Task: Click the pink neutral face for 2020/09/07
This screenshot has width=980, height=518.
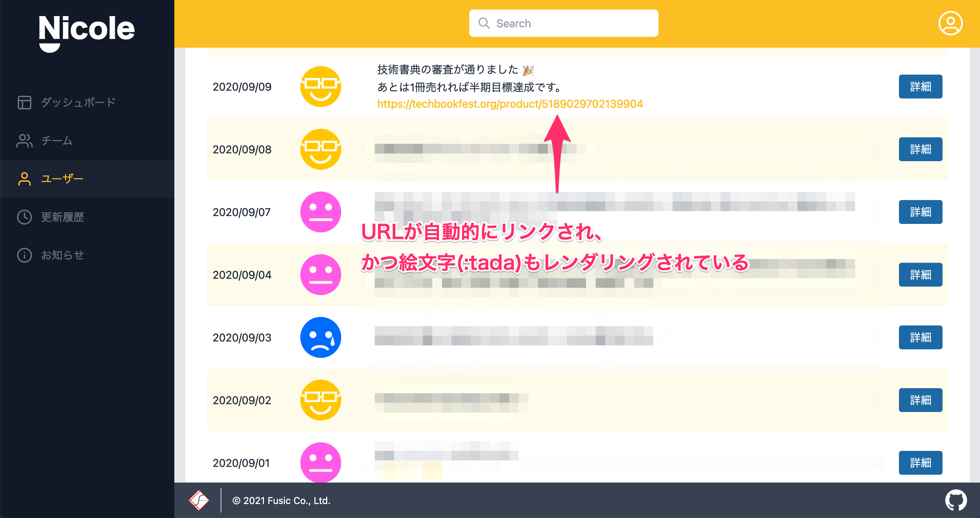Action: pyautogui.click(x=320, y=212)
